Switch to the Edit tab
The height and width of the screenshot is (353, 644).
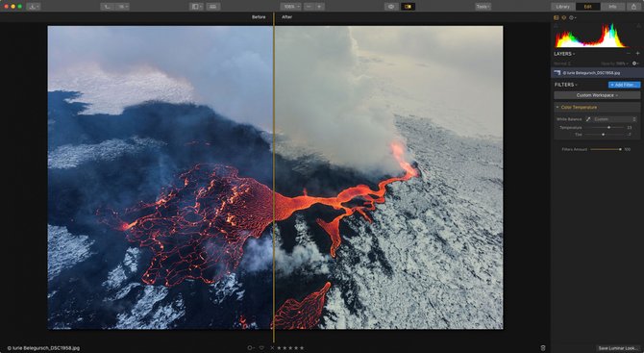587,7
